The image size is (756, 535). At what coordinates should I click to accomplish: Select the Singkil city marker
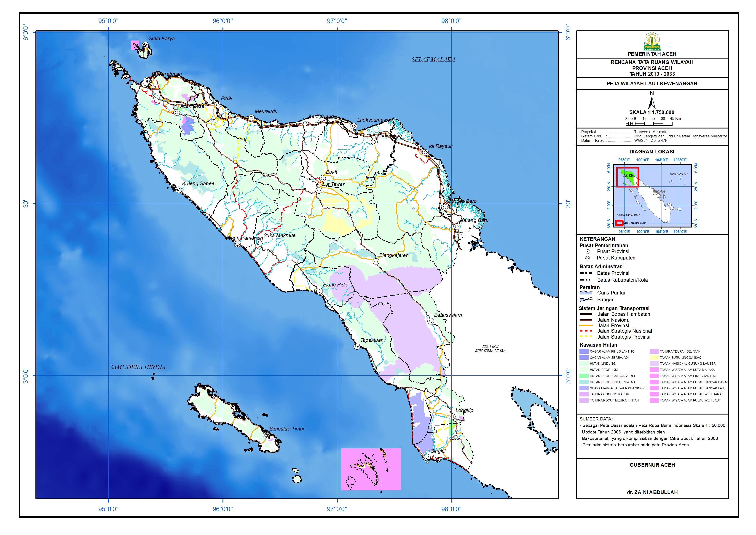click(427, 457)
